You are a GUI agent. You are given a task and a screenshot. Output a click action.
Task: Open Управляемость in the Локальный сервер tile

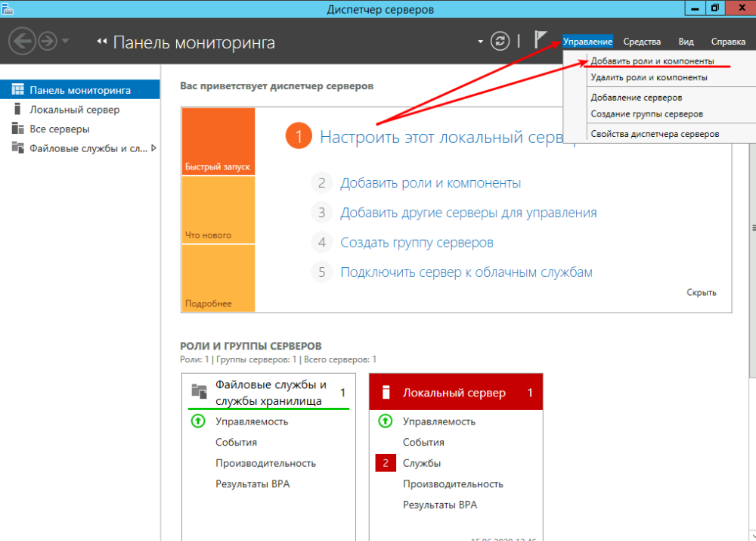coord(439,421)
